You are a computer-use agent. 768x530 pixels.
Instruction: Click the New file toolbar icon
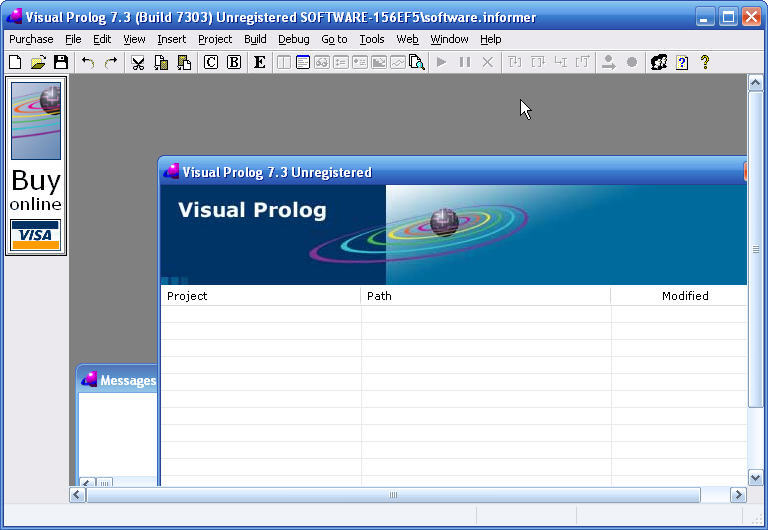click(x=15, y=62)
